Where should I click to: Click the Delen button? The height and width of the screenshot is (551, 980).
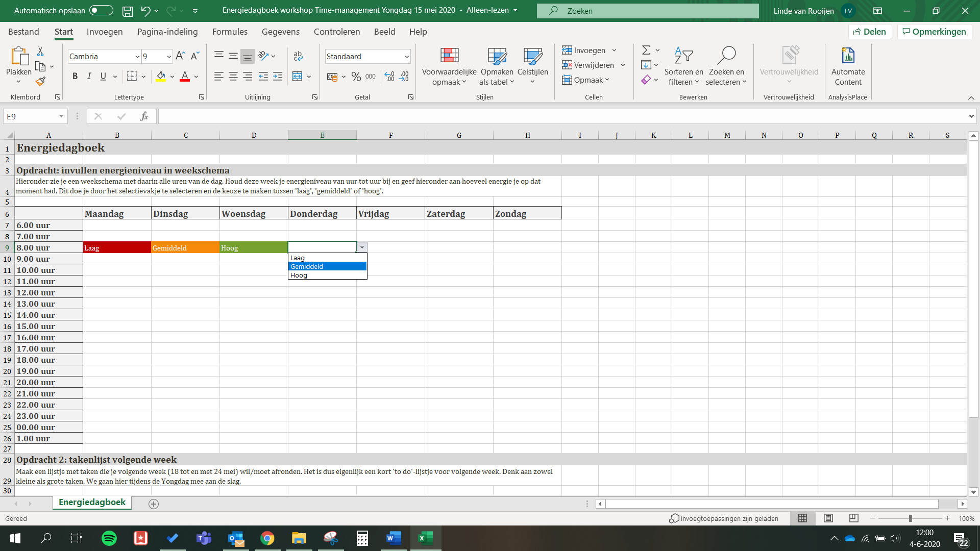coord(870,32)
